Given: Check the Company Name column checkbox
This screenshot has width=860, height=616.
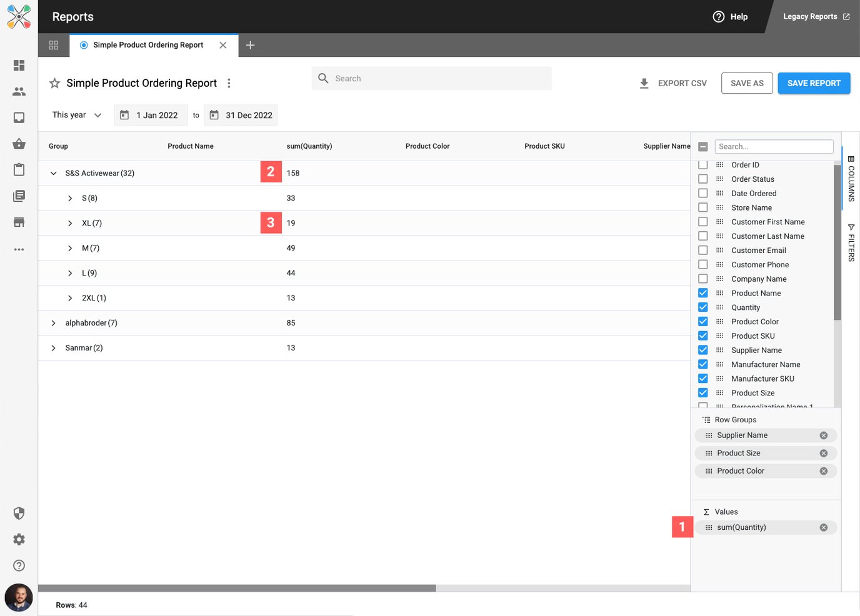Looking at the screenshot, I should (703, 279).
